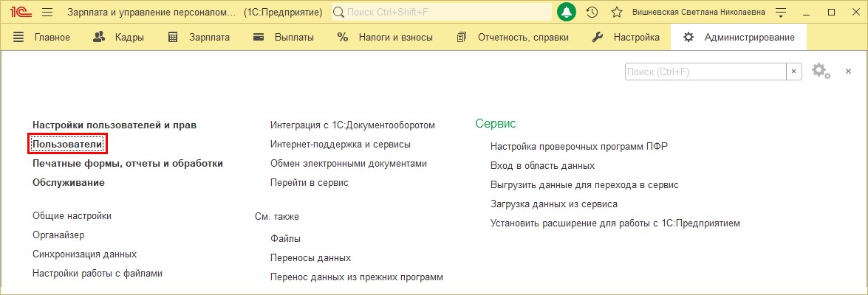Open Загрузка данных из сервиса
The image size is (868, 295).
(554, 204)
